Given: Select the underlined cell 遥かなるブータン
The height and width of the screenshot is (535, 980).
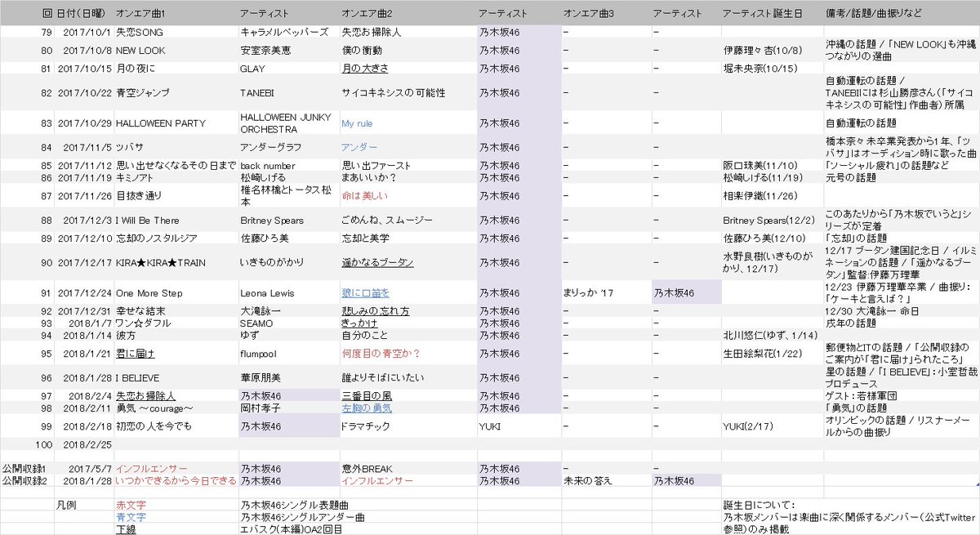Looking at the screenshot, I should 377,262.
